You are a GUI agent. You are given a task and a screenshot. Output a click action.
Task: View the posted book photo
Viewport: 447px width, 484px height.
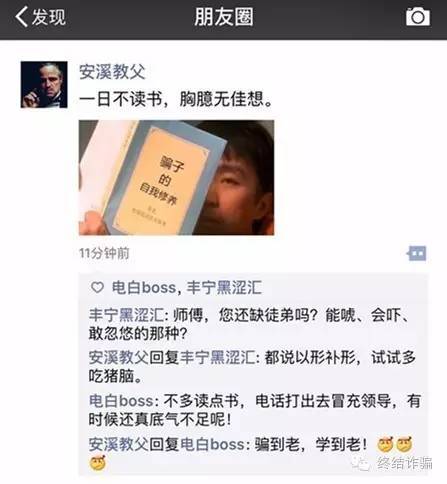177,178
